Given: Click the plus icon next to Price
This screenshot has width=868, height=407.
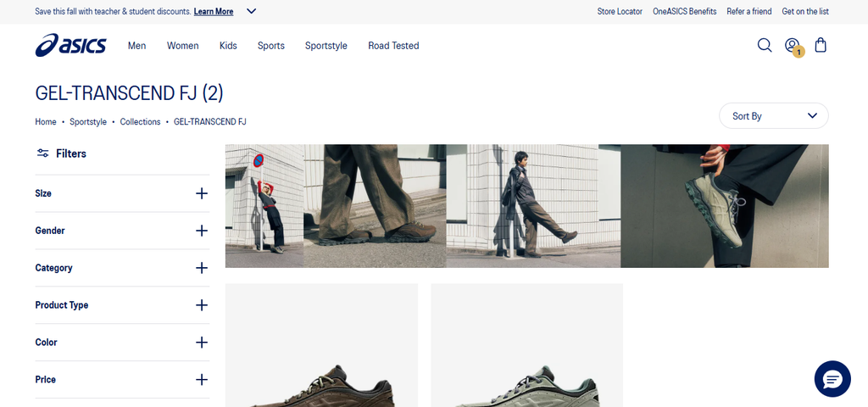Looking at the screenshot, I should 202,379.
